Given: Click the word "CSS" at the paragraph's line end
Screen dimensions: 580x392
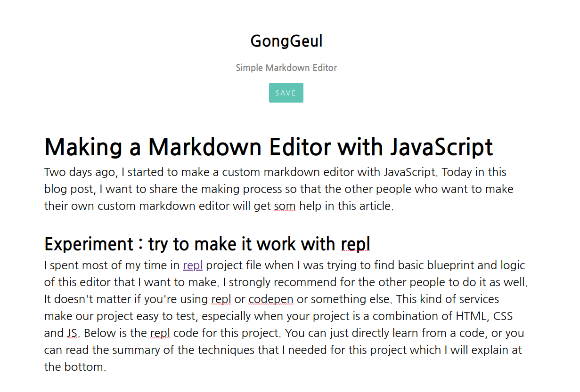Looking at the screenshot, I should tap(504, 316).
